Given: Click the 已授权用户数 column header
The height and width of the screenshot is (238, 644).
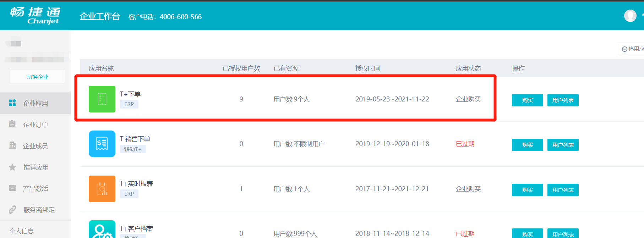Looking at the screenshot, I should [241, 68].
